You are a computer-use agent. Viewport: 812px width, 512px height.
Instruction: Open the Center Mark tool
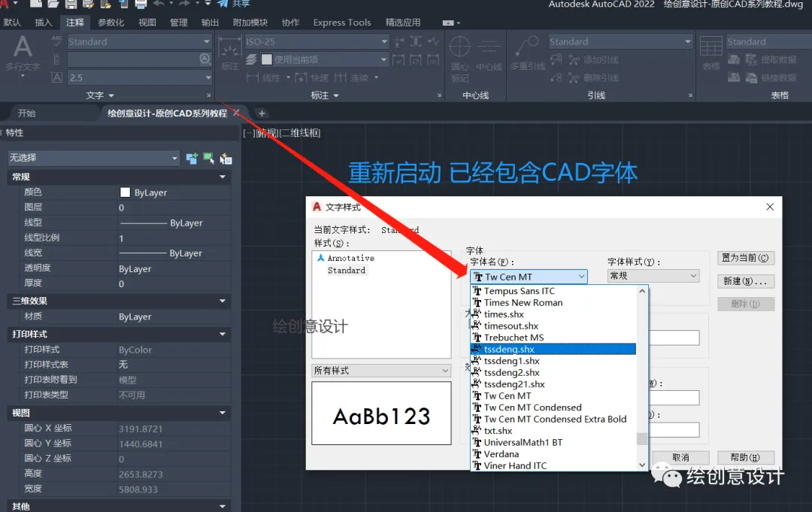[460, 47]
